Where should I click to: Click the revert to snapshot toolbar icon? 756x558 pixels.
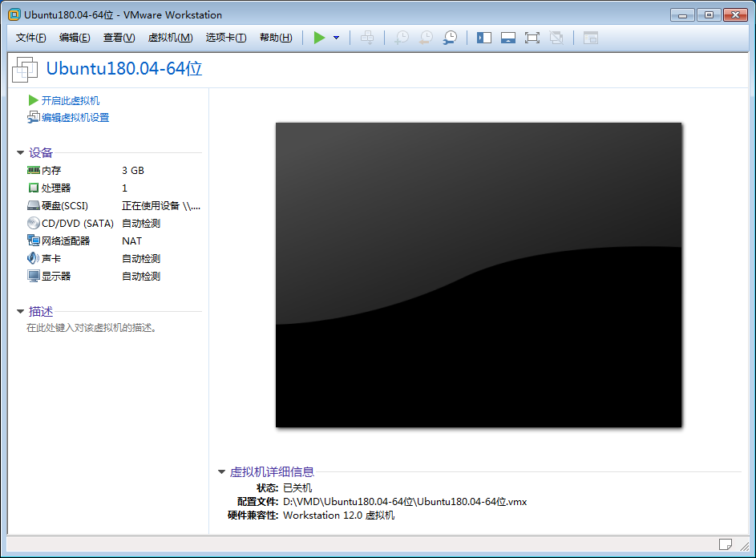pyautogui.click(x=426, y=38)
